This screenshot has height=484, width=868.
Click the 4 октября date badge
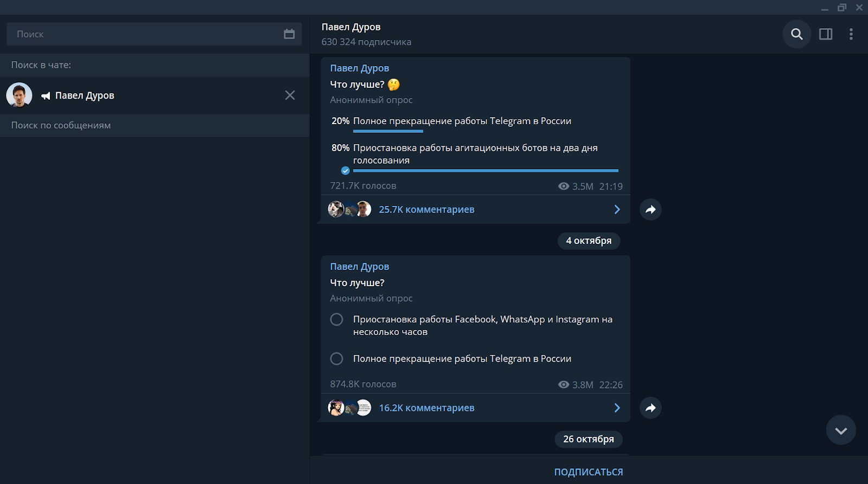coord(589,241)
